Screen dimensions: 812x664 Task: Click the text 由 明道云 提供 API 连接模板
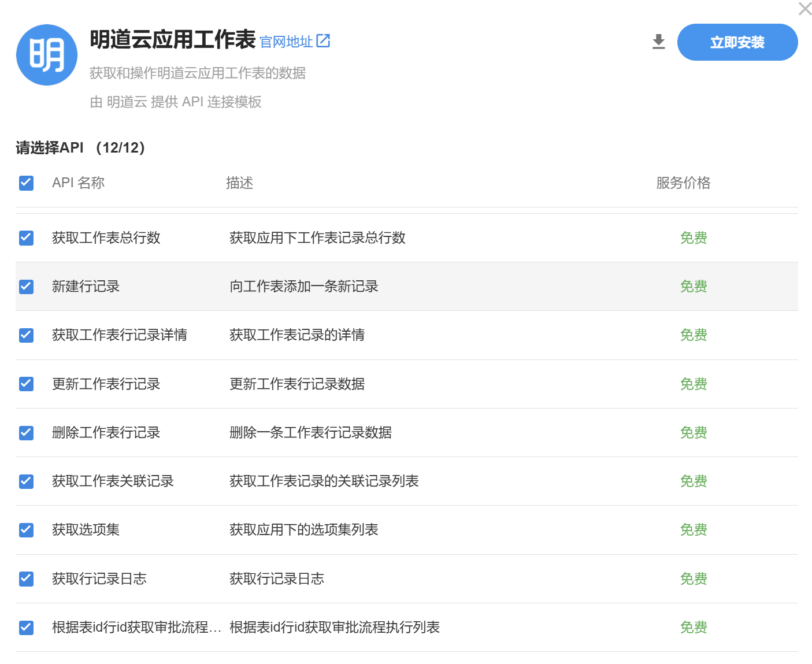click(176, 102)
